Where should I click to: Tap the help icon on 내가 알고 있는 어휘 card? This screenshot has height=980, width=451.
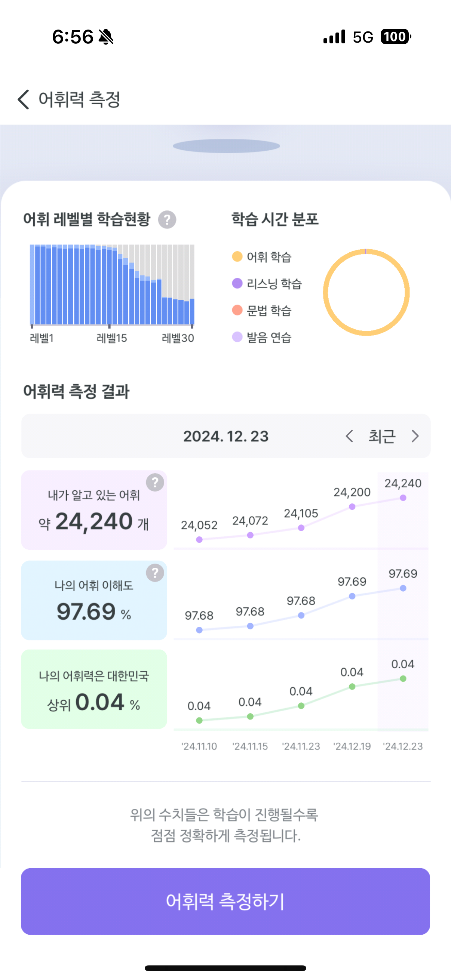[155, 483]
